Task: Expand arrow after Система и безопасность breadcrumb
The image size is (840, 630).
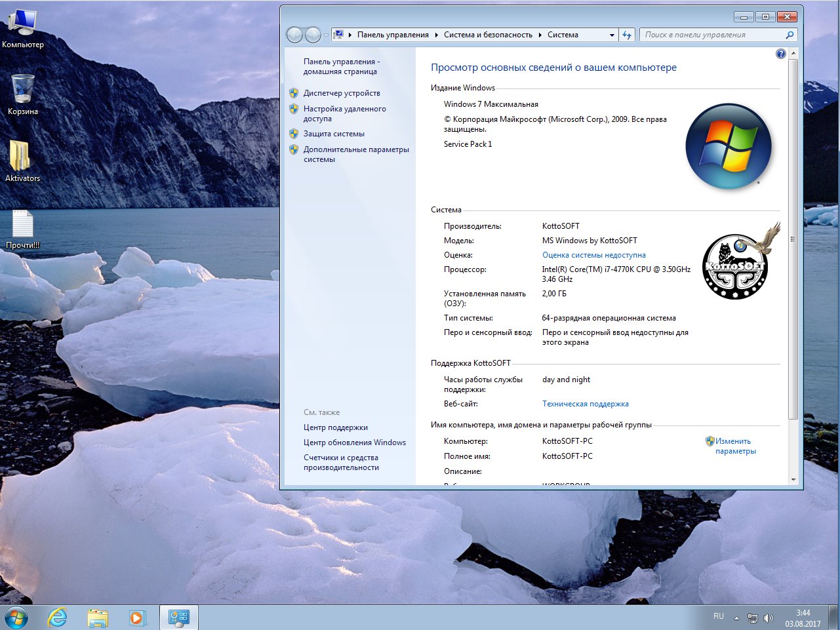Action: click(x=540, y=35)
